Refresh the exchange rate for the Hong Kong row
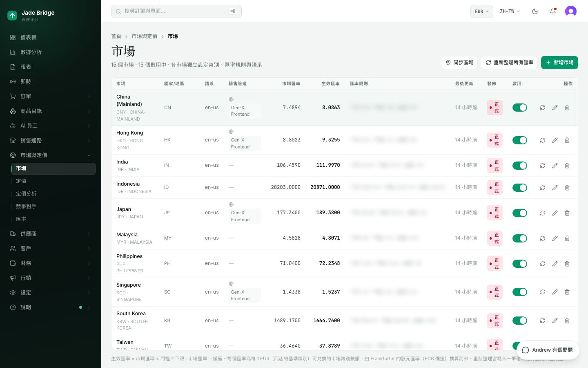588x368 pixels. pos(542,140)
